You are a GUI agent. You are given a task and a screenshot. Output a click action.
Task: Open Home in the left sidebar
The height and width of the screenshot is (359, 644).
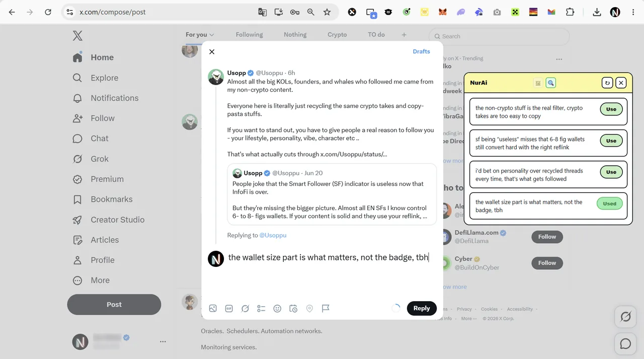(94, 57)
